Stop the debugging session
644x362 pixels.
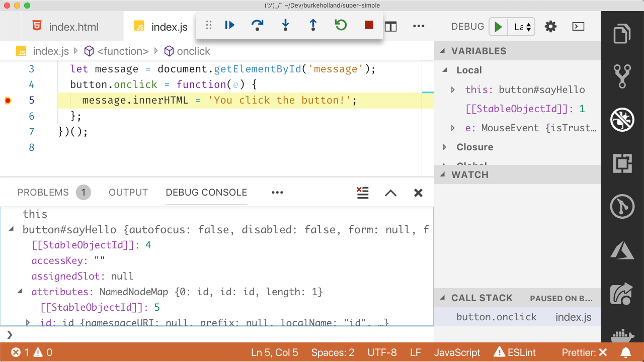click(369, 25)
